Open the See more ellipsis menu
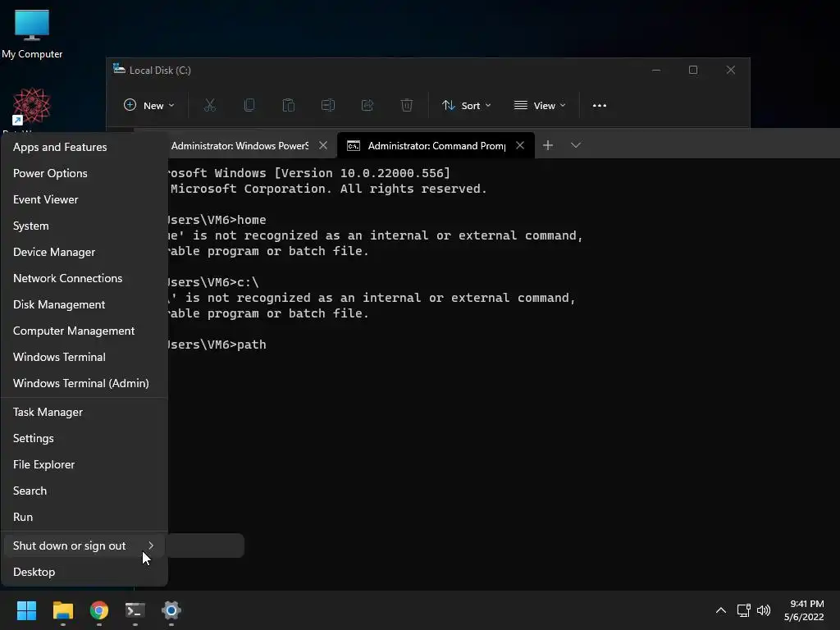Screen dimensions: 840x630 click(x=600, y=106)
